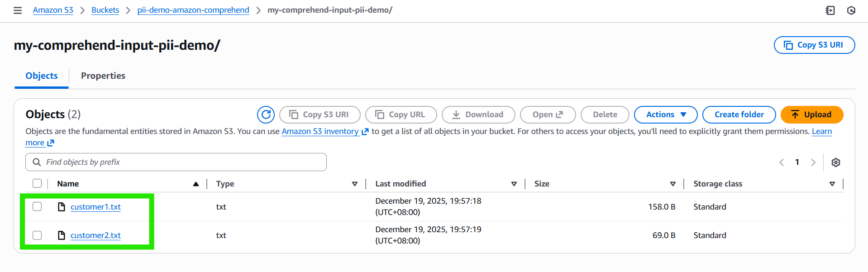
Task: Open the Storage class filter dropdown
Action: pos(832,184)
